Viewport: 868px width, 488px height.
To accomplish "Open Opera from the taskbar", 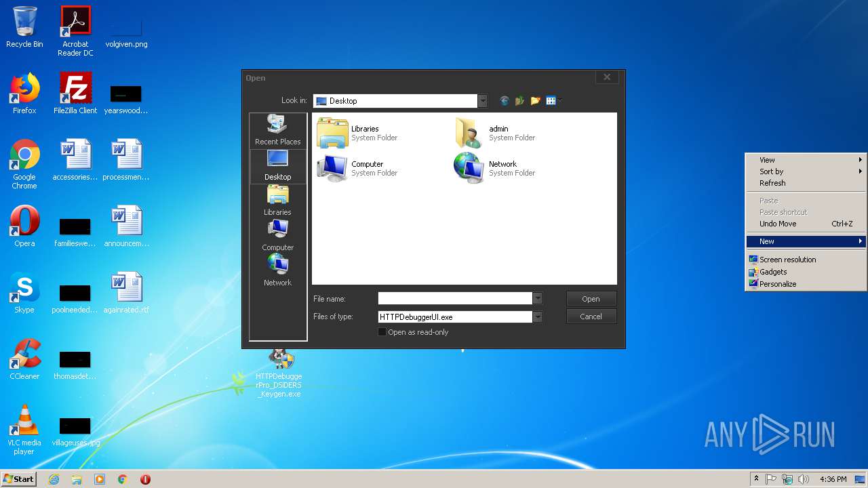I will coord(145,479).
